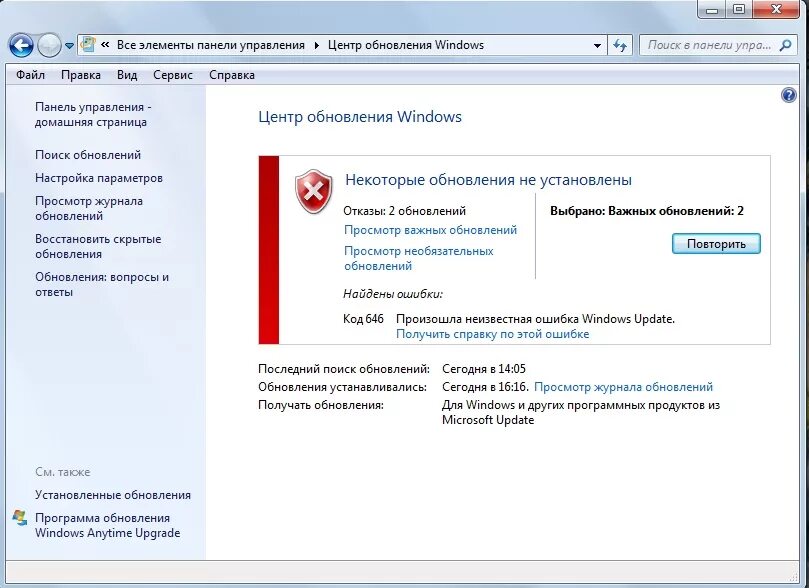
Task: Go to 'Панель управления - домашняя страница'
Action: click(93, 115)
